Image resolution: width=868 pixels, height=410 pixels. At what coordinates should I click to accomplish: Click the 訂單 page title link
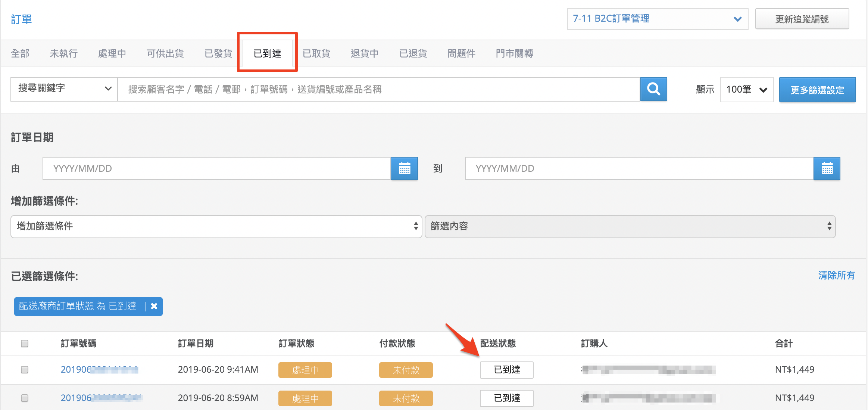pyautogui.click(x=21, y=19)
